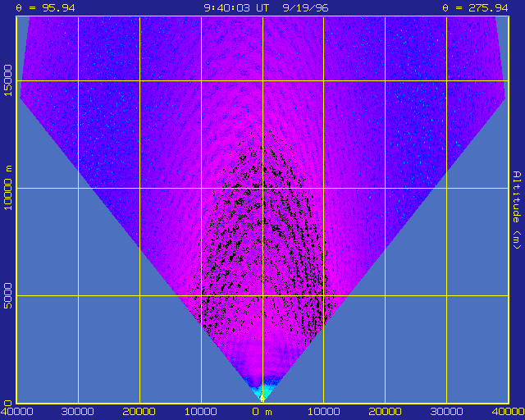
Task: Click horizontal 20000 label on θ = 95.94 side
Action: tap(139, 412)
